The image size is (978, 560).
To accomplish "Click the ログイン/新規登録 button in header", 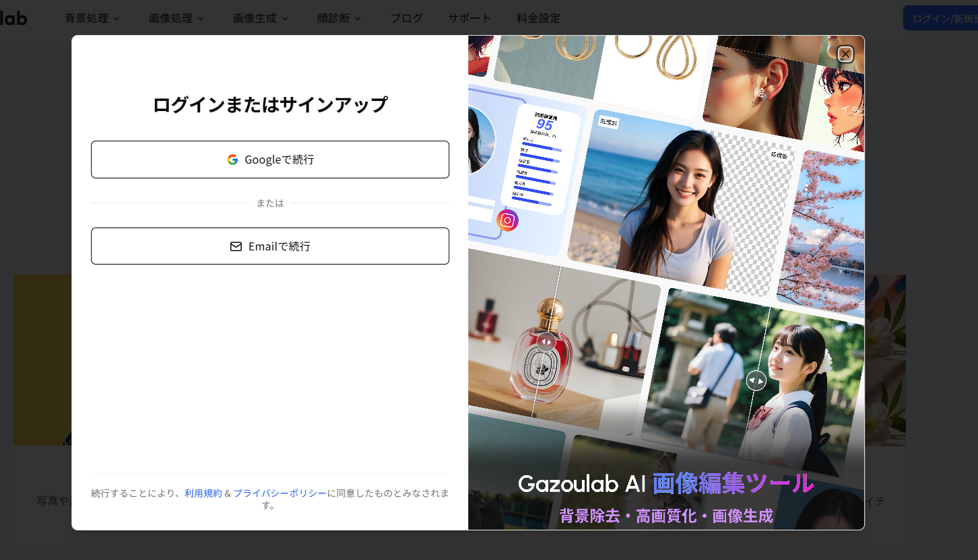I will (941, 18).
